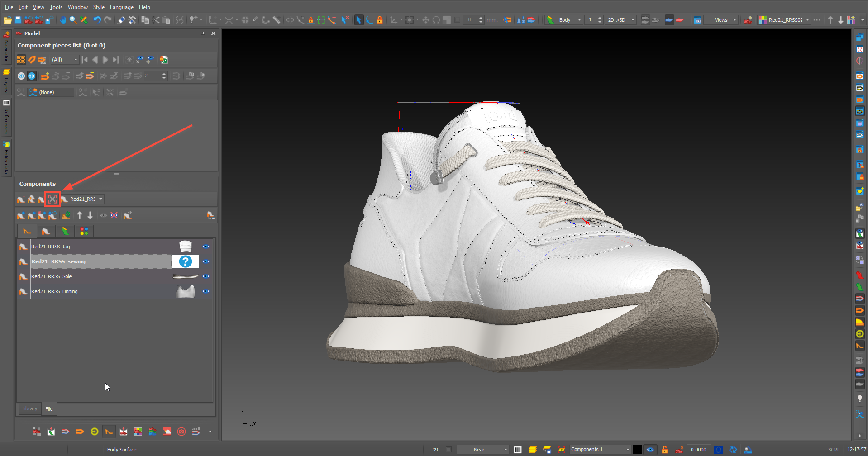Click the Save floppy disk icon
This screenshot has height=456, width=868.
pos(18,20)
